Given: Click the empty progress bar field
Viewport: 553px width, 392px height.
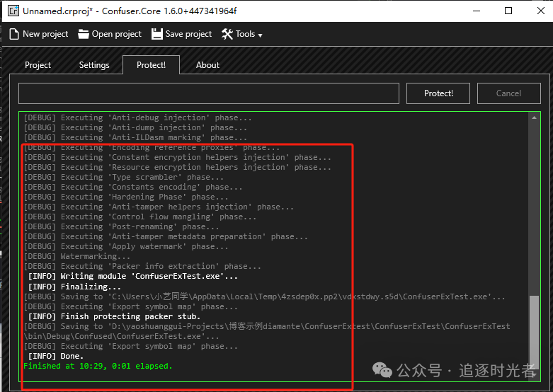Looking at the screenshot, I should 209,93.
